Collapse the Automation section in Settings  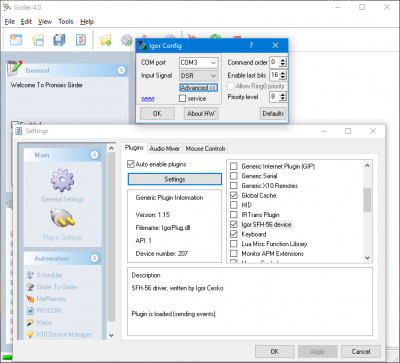pos(95,258)
